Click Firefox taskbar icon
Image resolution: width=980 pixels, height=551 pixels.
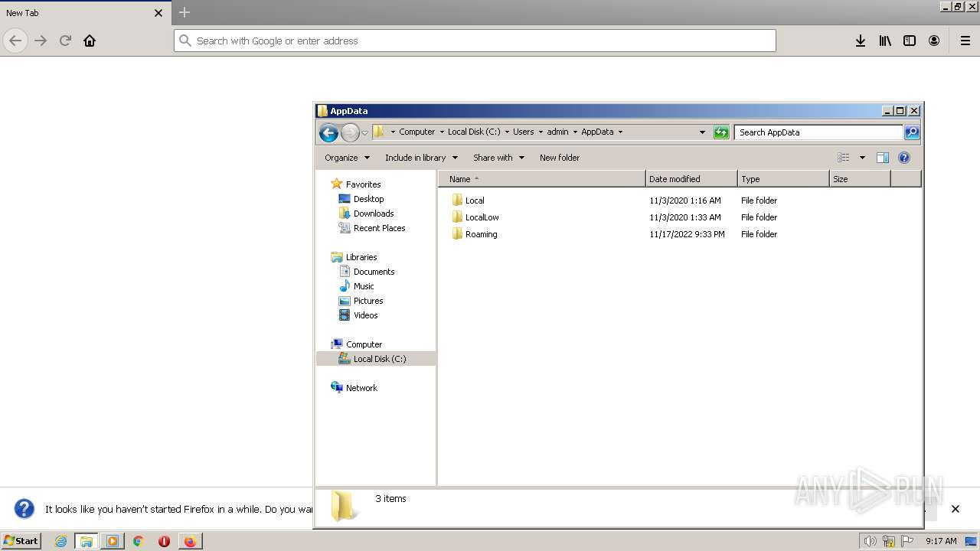190,541
